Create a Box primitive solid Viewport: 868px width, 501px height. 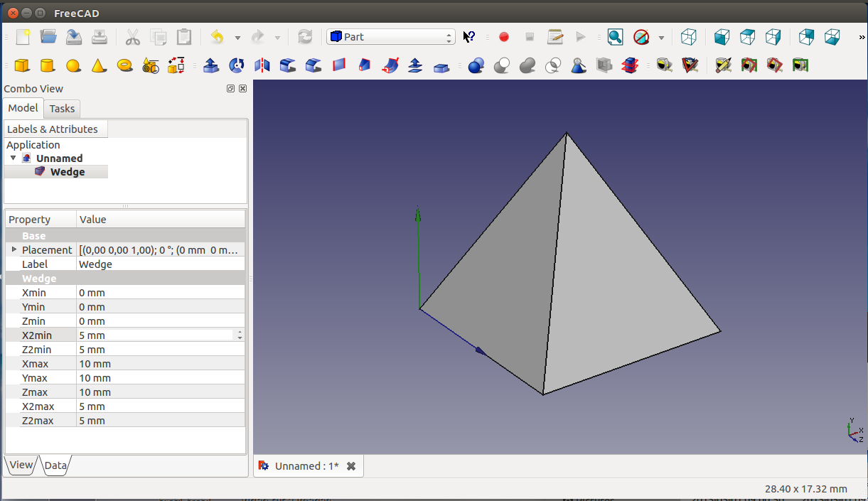(22, 66)
